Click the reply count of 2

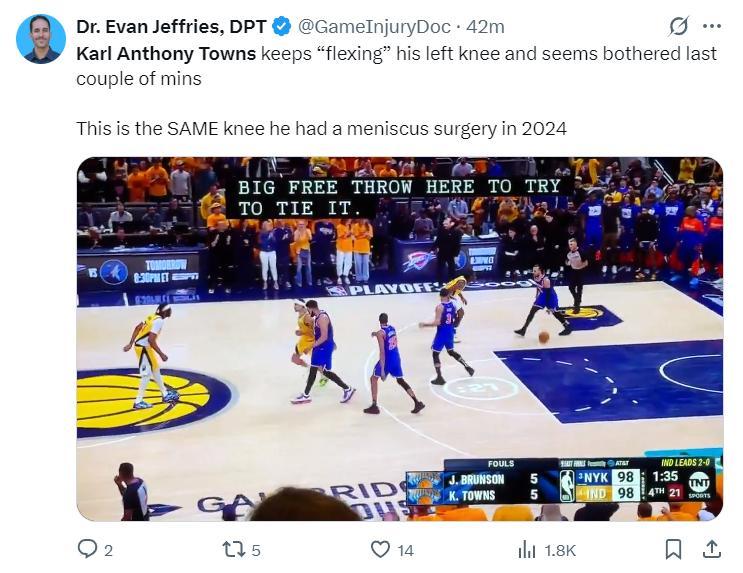(x=109, y=550)
